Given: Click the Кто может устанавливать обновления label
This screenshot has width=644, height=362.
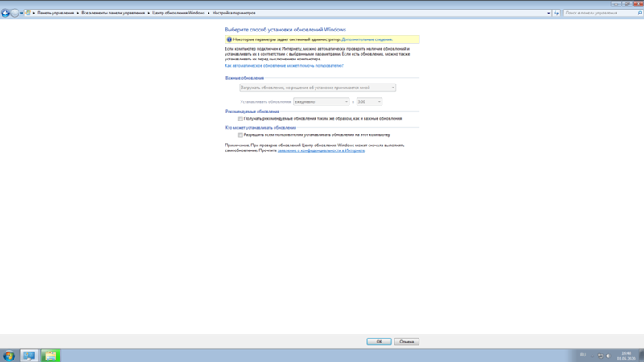Looking at the screenshot, I should point(261,128).
